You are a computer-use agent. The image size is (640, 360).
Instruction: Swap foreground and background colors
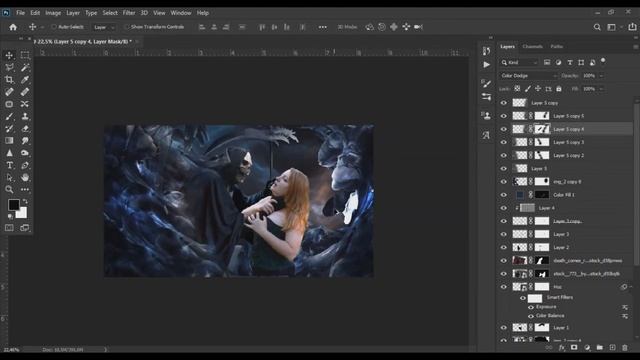(25, 201)
